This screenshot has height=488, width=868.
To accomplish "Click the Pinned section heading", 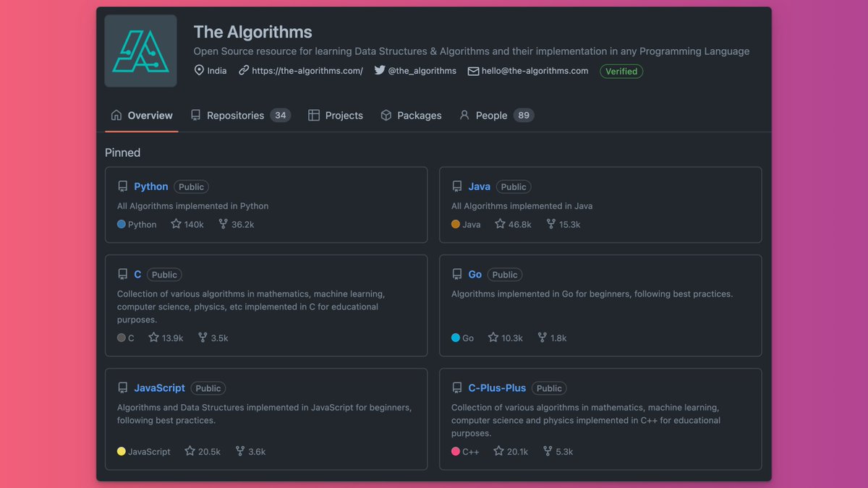I will pyautogui.click(x=123, y=153).
